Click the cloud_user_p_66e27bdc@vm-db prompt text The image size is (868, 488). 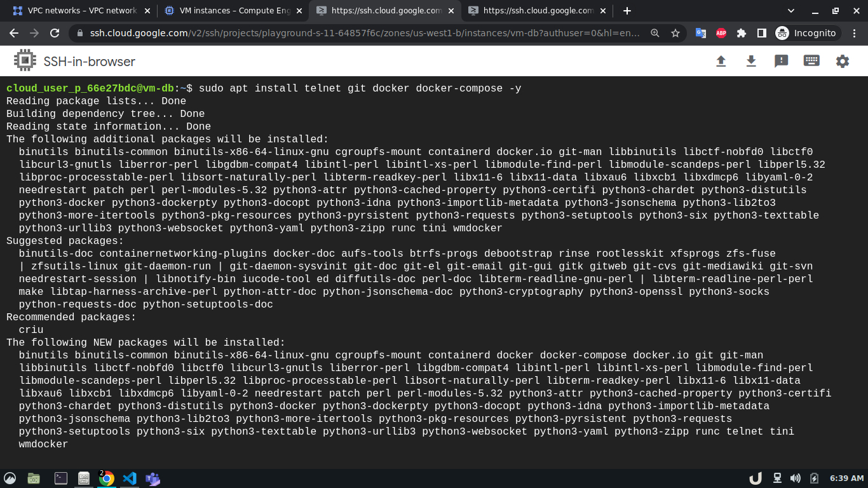pos(90,88)
